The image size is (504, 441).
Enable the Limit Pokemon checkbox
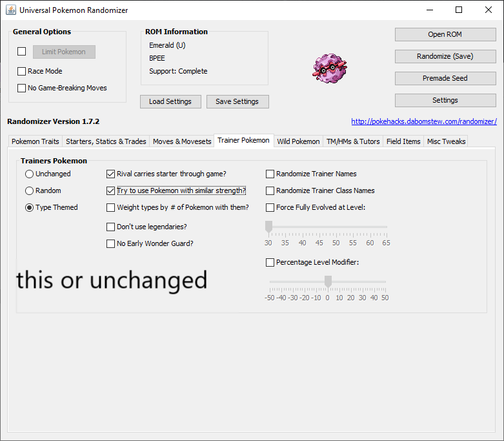[x=21, y=52]
